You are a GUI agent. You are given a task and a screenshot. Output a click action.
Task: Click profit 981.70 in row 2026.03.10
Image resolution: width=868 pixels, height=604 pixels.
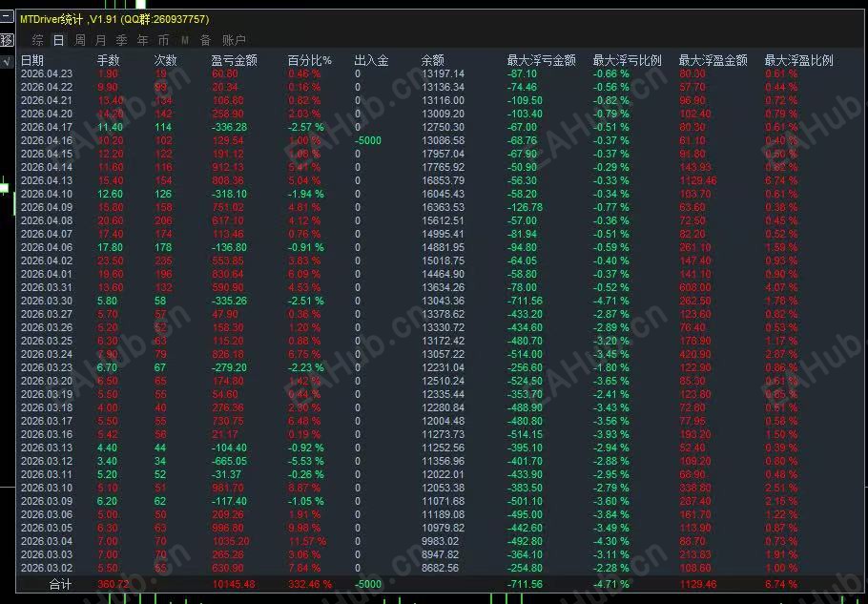(x=228, y=488)
